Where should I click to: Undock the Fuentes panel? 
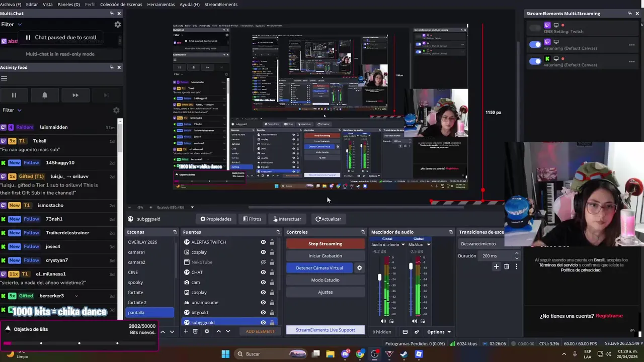pyautogui.click(x=278, y=232)
